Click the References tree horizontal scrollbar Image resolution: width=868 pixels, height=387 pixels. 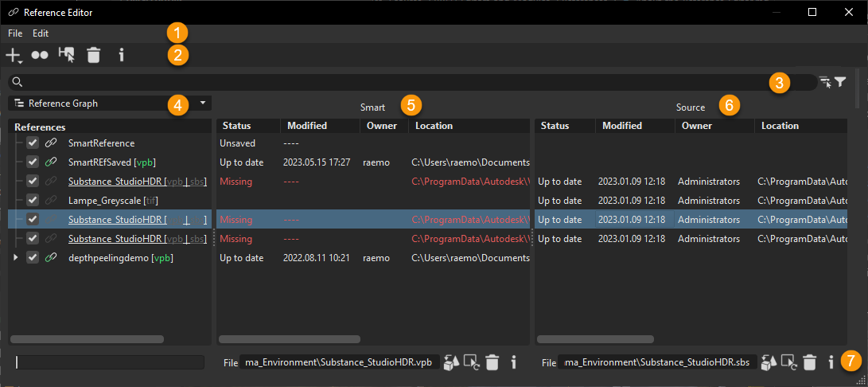[x=88, y=339]
